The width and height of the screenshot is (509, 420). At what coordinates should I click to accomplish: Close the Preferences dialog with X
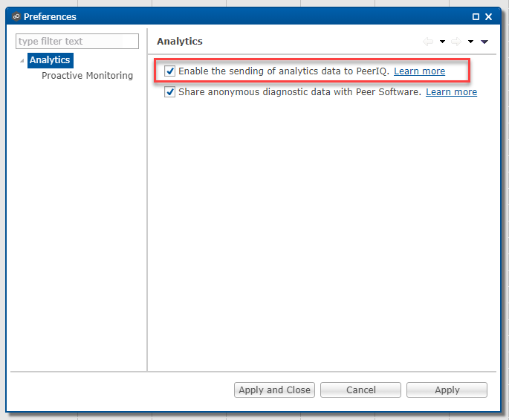coord(488,16)
